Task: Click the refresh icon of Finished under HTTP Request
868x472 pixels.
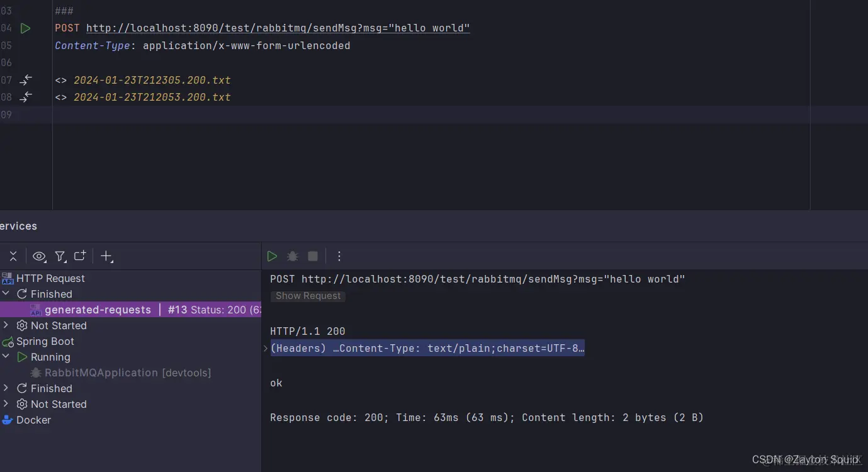Action: click(22, 294)
